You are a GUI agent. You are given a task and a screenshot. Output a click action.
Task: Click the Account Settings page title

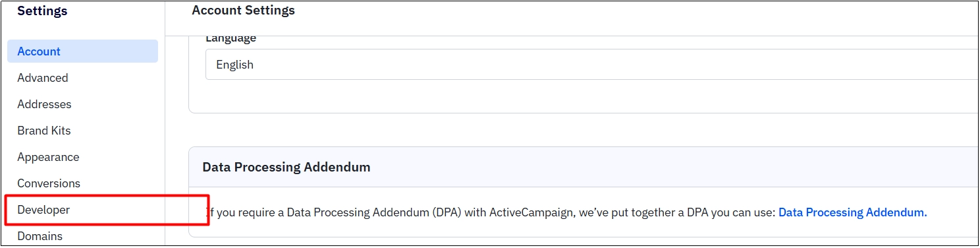[x=244, y=11]
